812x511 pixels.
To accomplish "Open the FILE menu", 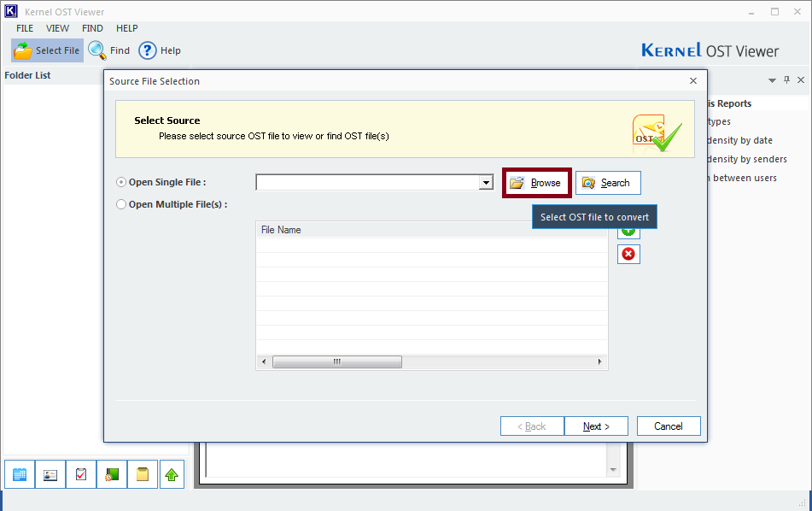I will (x=25, y=28).
